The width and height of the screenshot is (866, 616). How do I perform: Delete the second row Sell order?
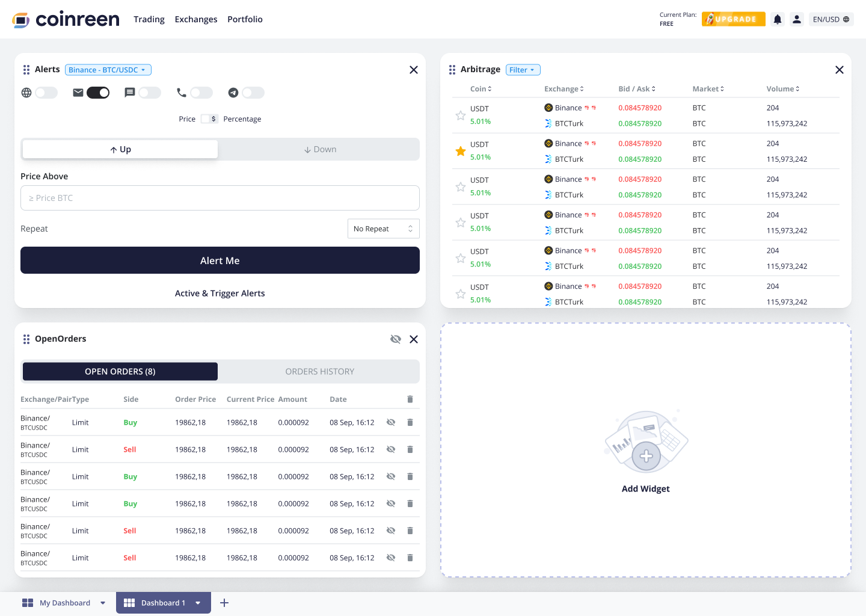tap(410, 449)
